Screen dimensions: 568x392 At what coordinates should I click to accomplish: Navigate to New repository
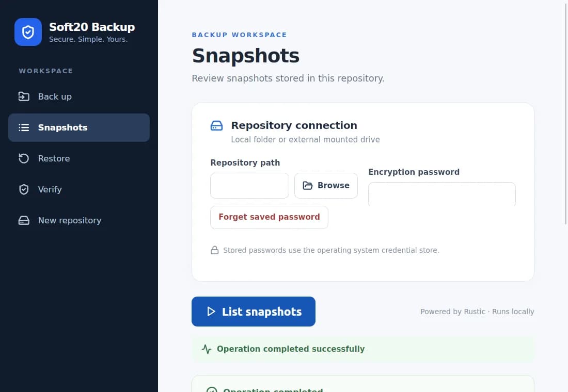point(79,220)
